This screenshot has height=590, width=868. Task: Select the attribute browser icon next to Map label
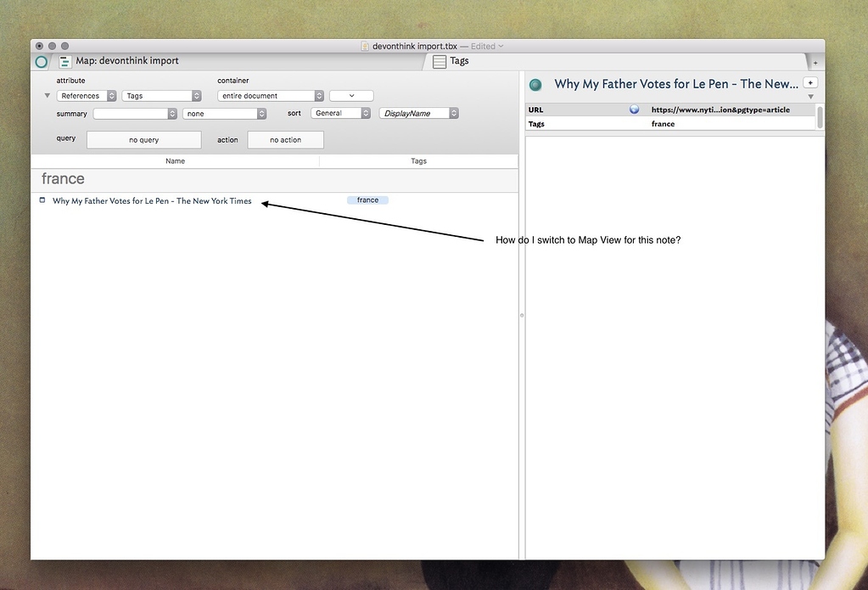pos(64,60)
